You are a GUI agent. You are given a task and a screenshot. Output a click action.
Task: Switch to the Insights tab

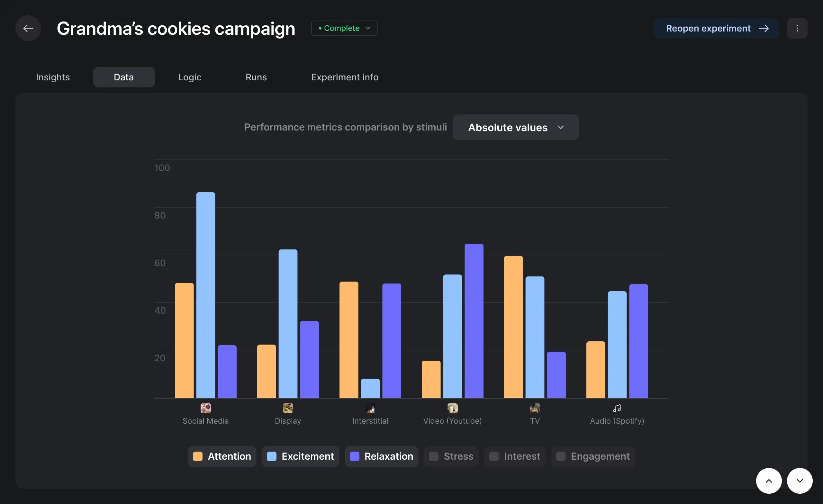(x=53, y=77)
